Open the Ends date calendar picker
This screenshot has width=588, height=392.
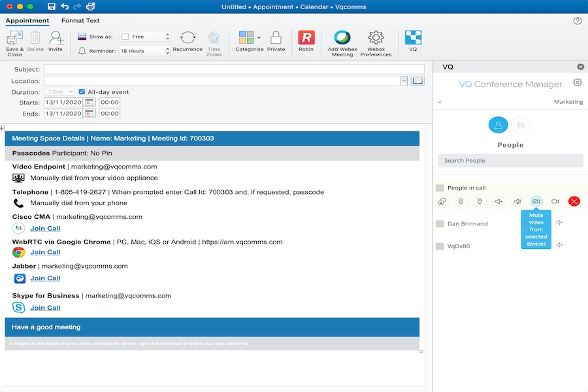(90, 114)
